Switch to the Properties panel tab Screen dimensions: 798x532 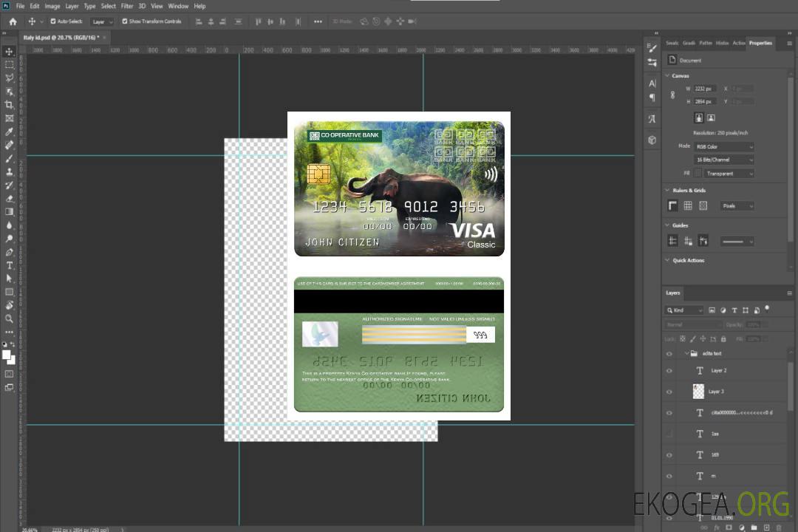point(760,44)
